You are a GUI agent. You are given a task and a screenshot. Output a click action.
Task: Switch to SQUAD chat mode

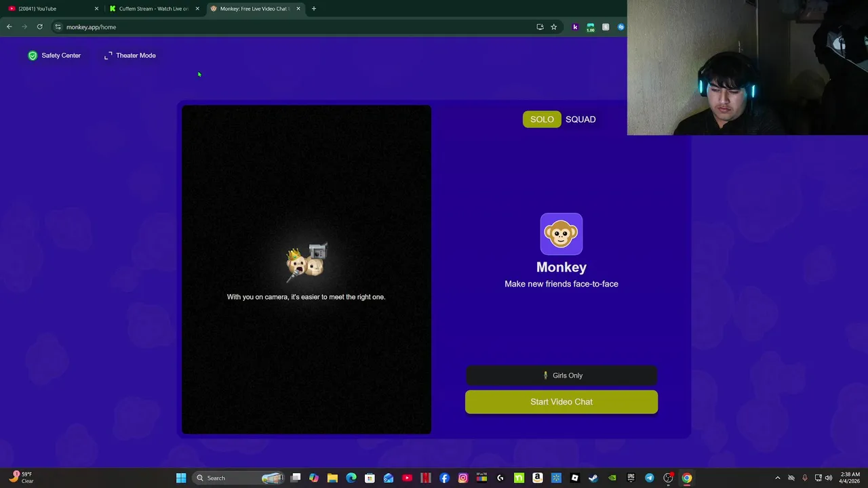(x=580, y=119)
